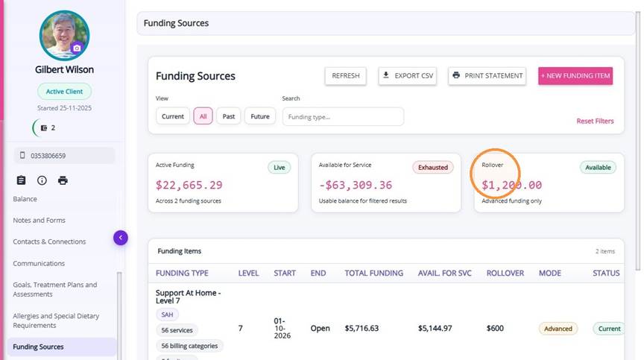Select the All view filter

click(x=203, y=116)
